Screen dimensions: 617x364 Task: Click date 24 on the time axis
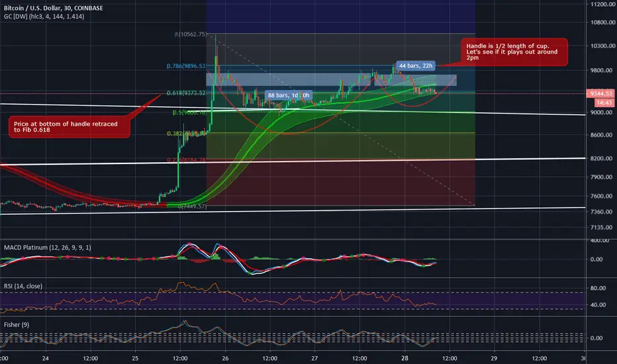pyautogui.click(x=46, y=359)
